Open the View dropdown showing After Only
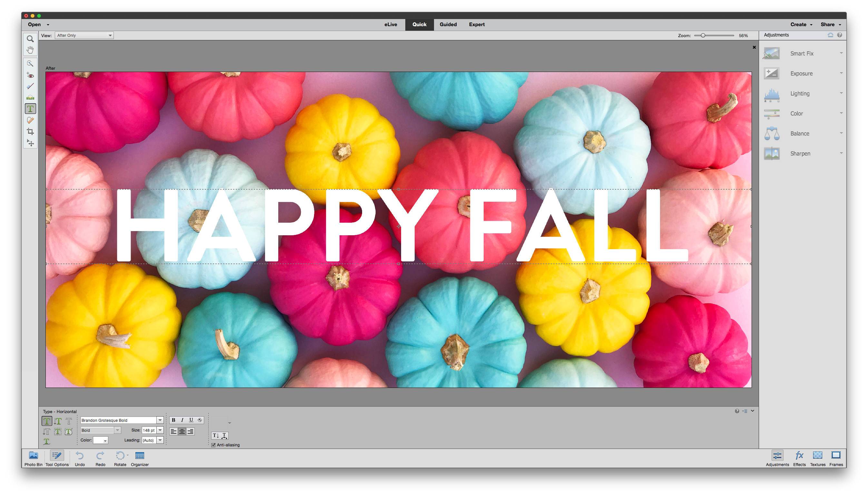 click(84, 35)
